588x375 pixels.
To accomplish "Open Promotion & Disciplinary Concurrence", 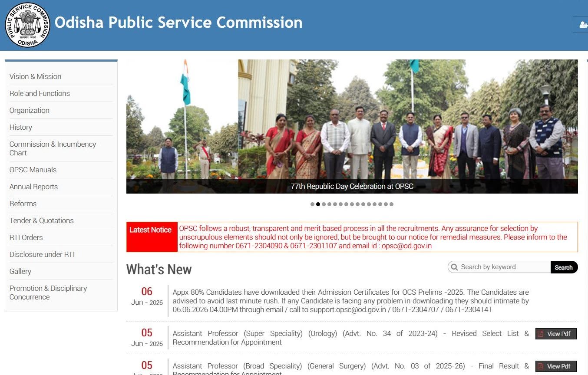I will pyautogui.click(x=48, y=293).
